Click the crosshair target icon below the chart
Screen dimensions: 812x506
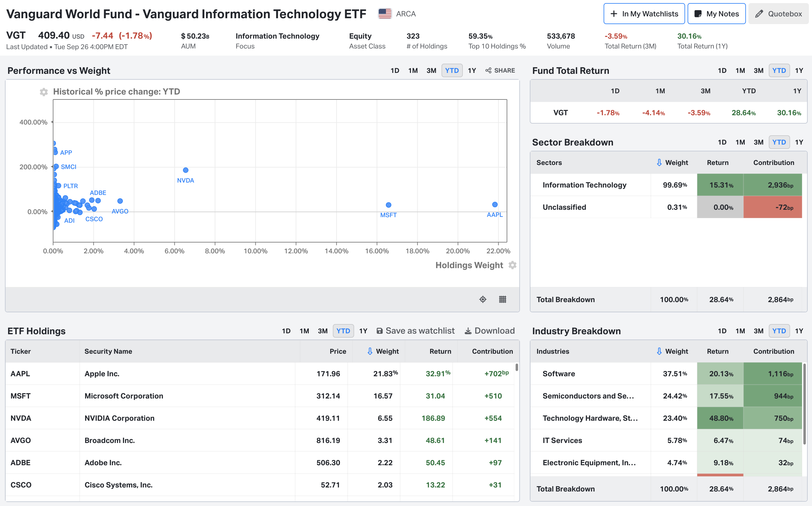click(483, 300)
